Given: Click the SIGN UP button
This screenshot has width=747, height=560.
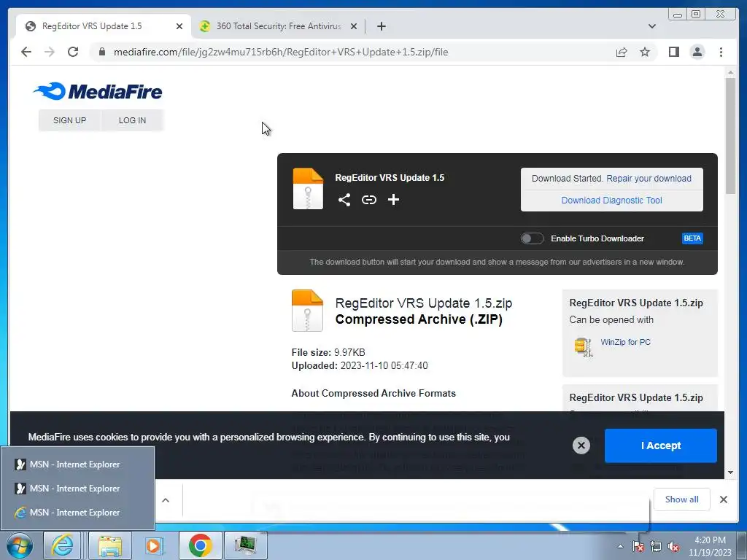Looking at the screenshot, I should (x=69, y=120).
